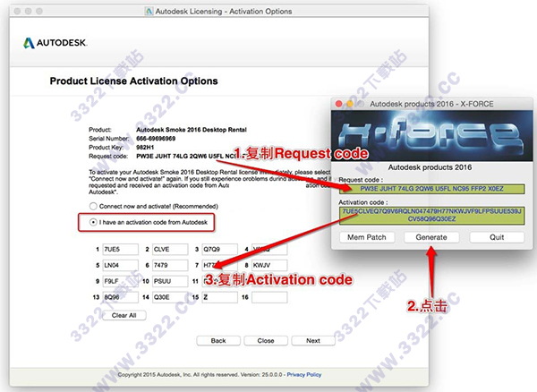
Task: Click activation code field 2 containing CLVE
Action: [x=170, y=249]
